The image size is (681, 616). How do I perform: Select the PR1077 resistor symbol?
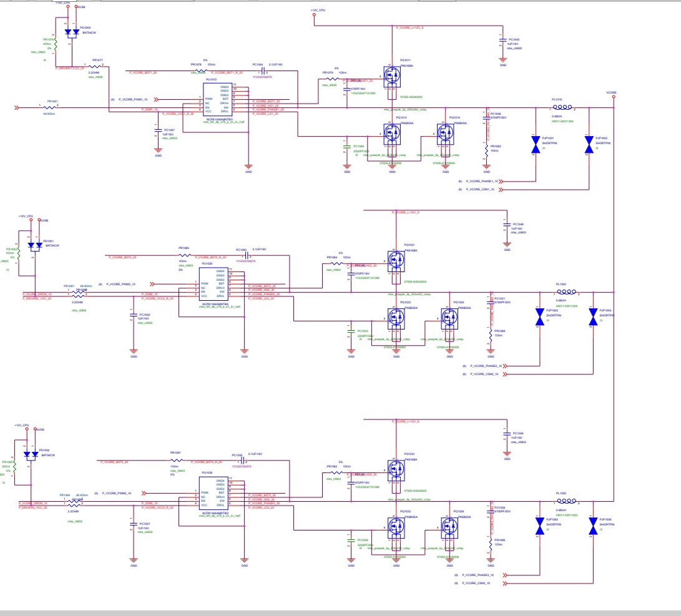(x=94, y=66)
